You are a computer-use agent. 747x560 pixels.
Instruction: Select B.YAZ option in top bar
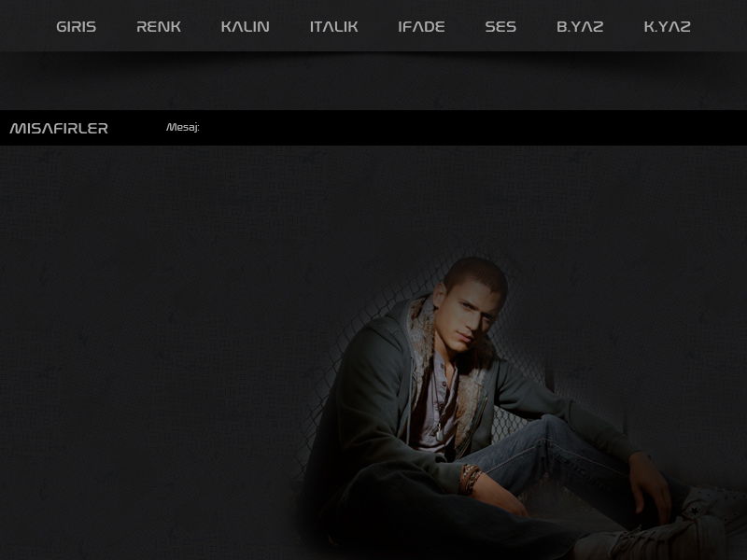pyautogui.click(x=580, y=26)
